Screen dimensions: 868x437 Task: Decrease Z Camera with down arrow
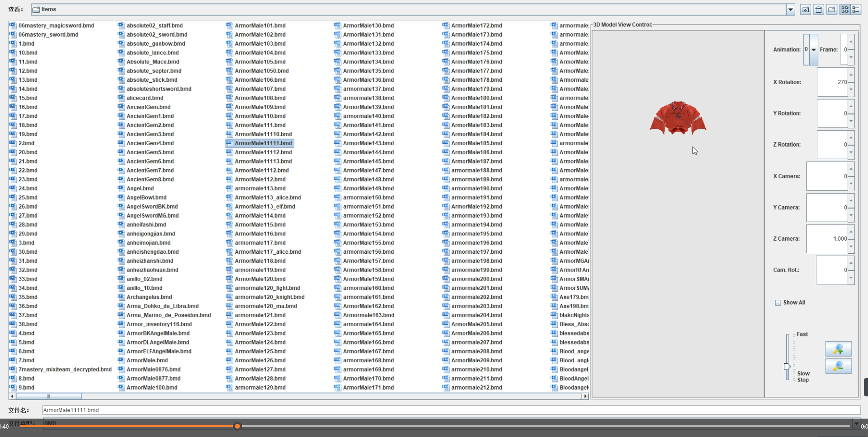click(851, 246)
